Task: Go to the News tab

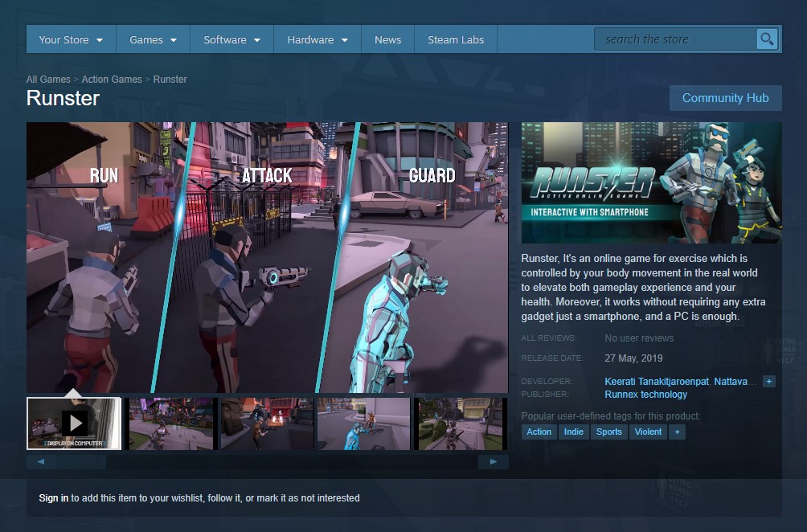Action: [387, 39]
